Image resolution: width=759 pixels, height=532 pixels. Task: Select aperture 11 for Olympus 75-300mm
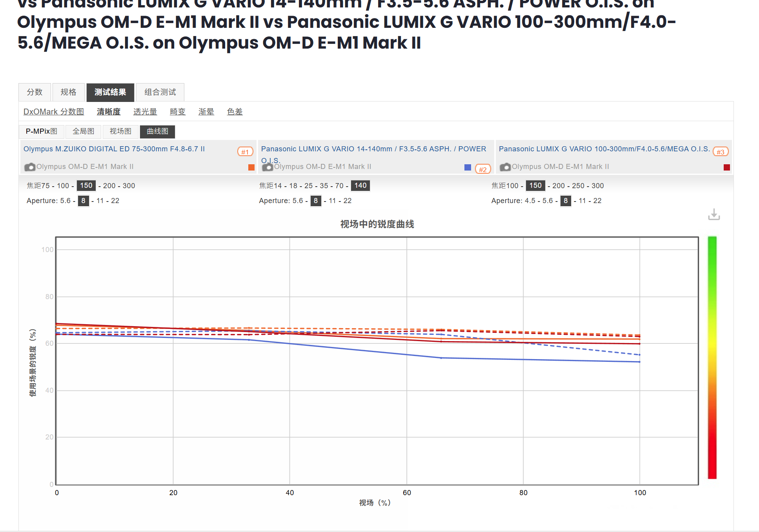coord(100,201)
